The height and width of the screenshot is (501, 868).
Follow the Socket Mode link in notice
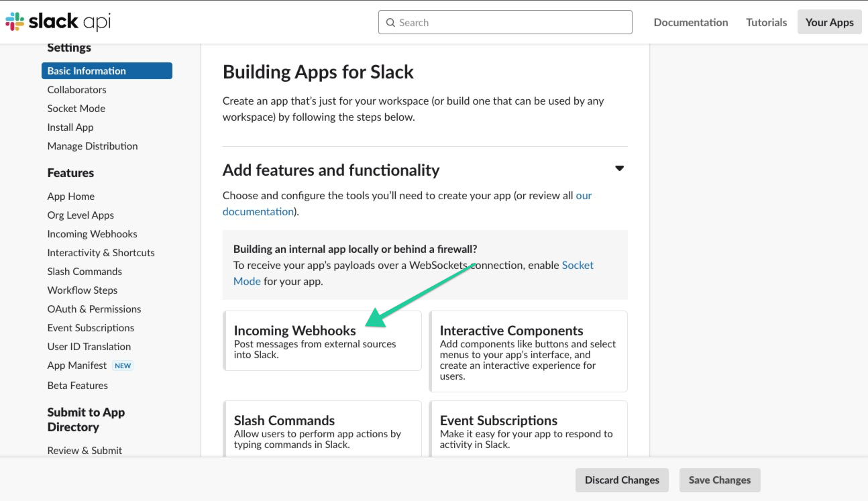point(413,273)
